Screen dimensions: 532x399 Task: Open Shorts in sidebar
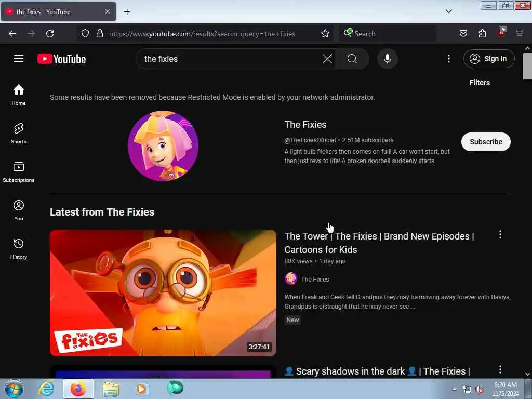coord(19,134)
